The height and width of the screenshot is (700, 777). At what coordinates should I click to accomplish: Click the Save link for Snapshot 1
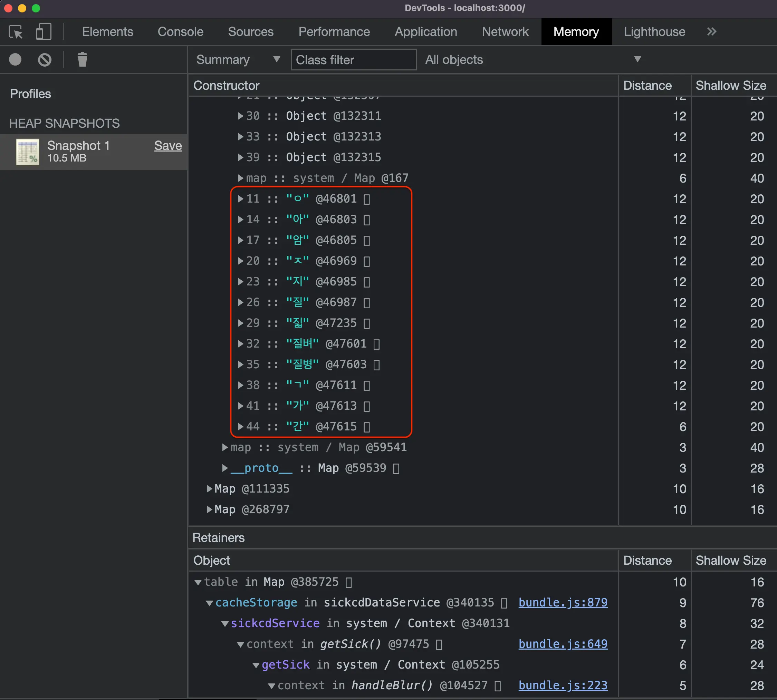click(x=168, y=146)
